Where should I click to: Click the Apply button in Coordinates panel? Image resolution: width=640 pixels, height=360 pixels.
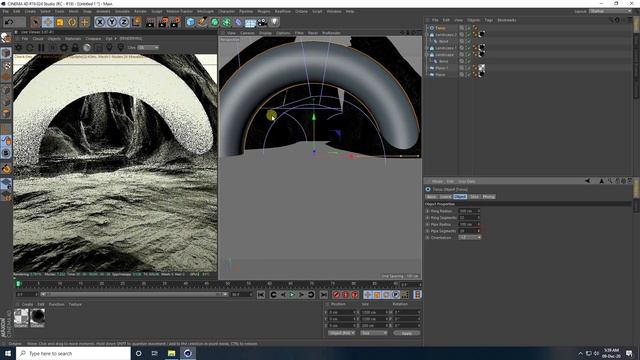[x=407, y=333]
